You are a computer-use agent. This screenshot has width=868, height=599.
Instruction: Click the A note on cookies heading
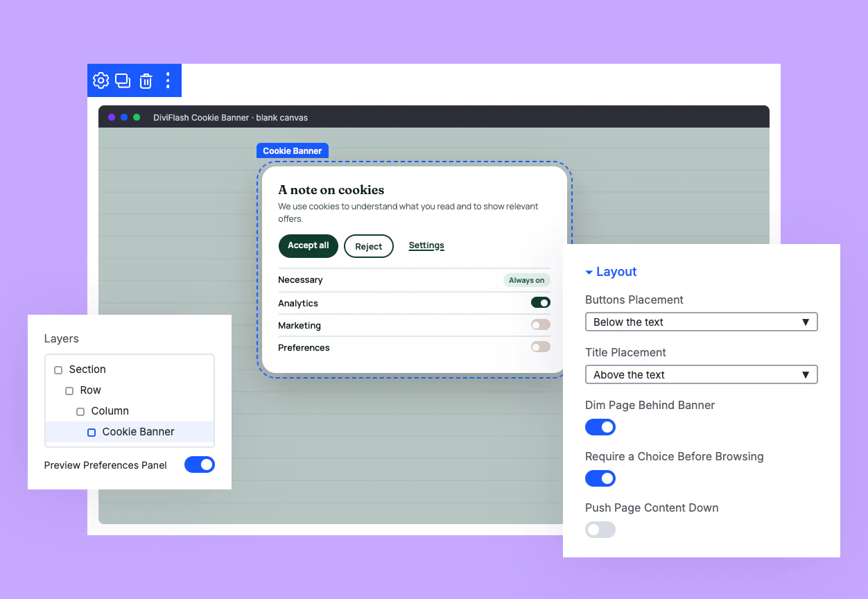(331, 190)
